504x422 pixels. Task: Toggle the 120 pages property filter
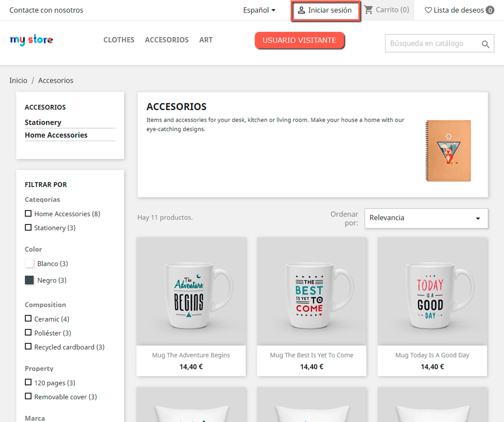(x=28, y=382)
